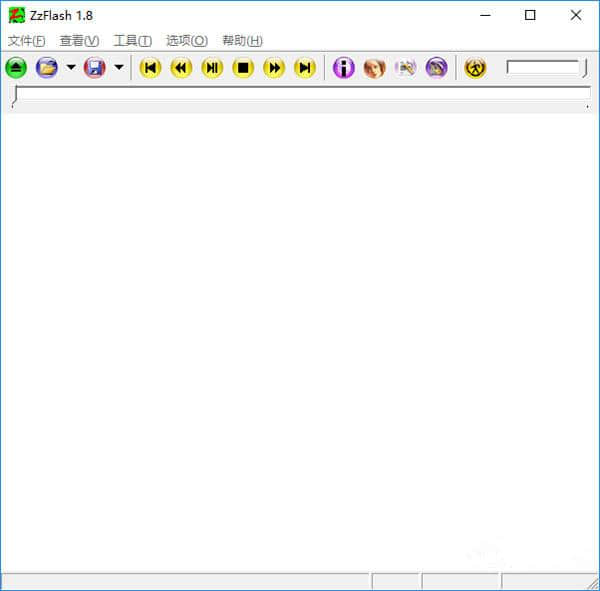Image resolution: width=600 pixels, height=591 pixels.
Task: Save using the red floppy disk icon
Action: pos(95,68)
